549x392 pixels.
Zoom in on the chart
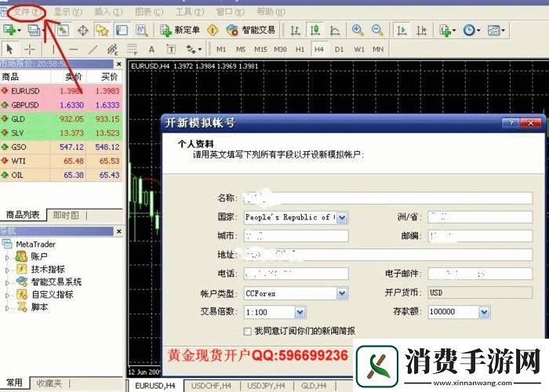tap(357, 31)
